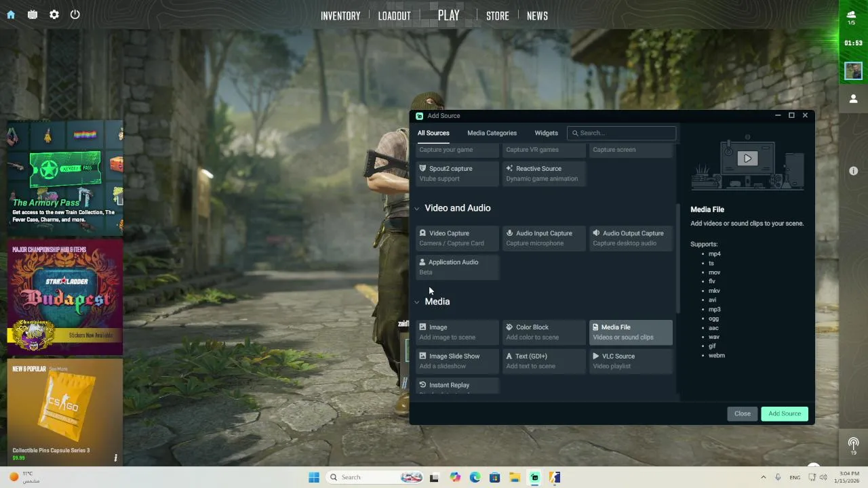868x488 pixels.
Task: Switch to All Sources tab
Action: click(433, 133)
